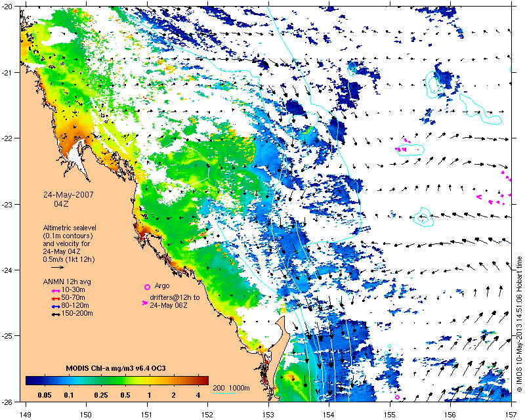Viewport: 525px width, 420px height.
Task: Click the date label 24-May-2007
Action: click(68, 195)
